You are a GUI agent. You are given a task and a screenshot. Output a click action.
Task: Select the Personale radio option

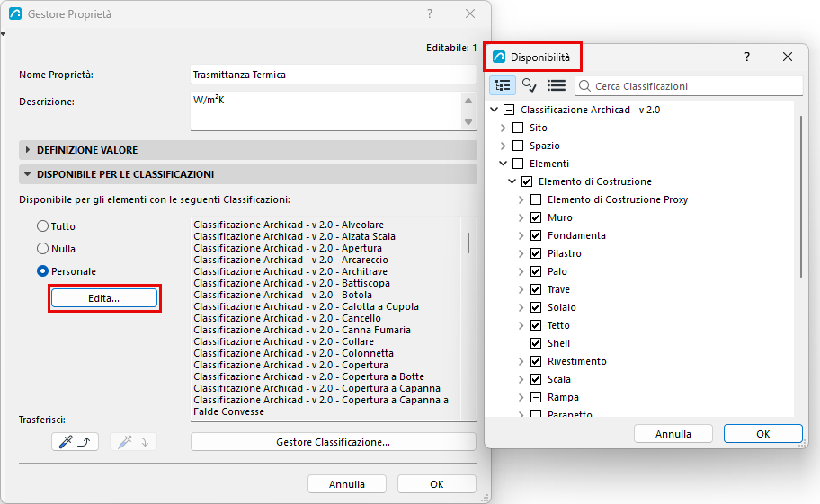point(42,271)
